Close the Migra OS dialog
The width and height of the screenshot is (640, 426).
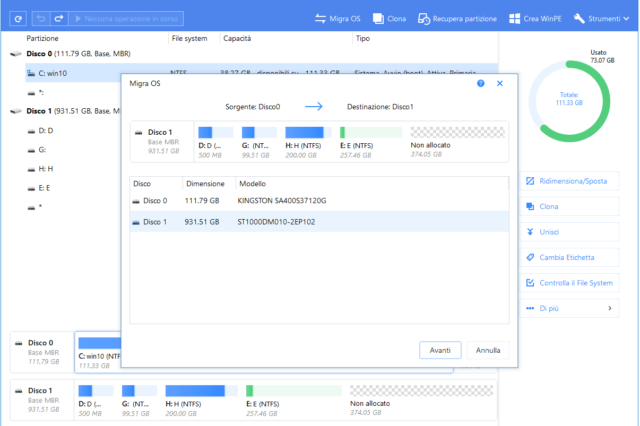click(501, 83)
